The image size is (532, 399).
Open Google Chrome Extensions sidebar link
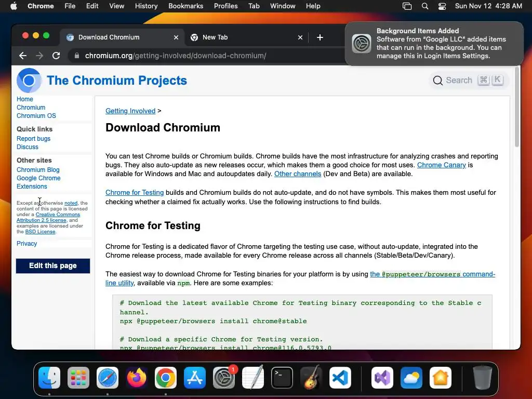[38, 182]
